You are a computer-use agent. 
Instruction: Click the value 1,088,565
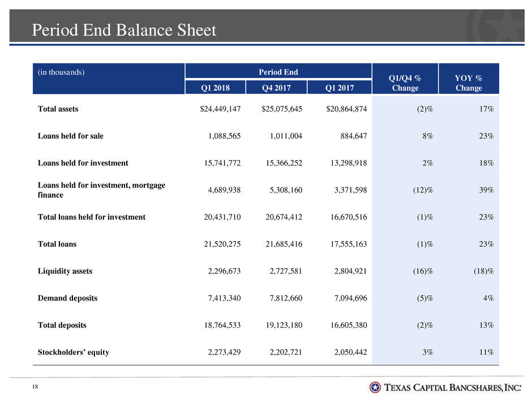pos(224,136)
